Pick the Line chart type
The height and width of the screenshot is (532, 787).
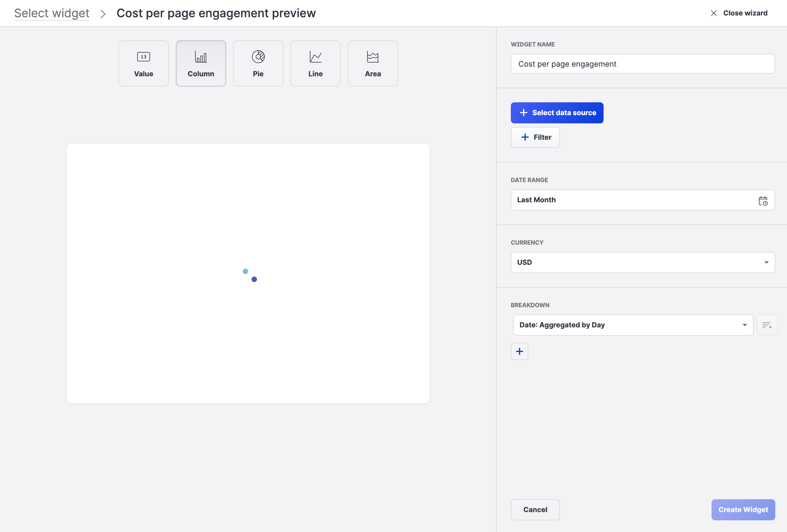point(315,64)
